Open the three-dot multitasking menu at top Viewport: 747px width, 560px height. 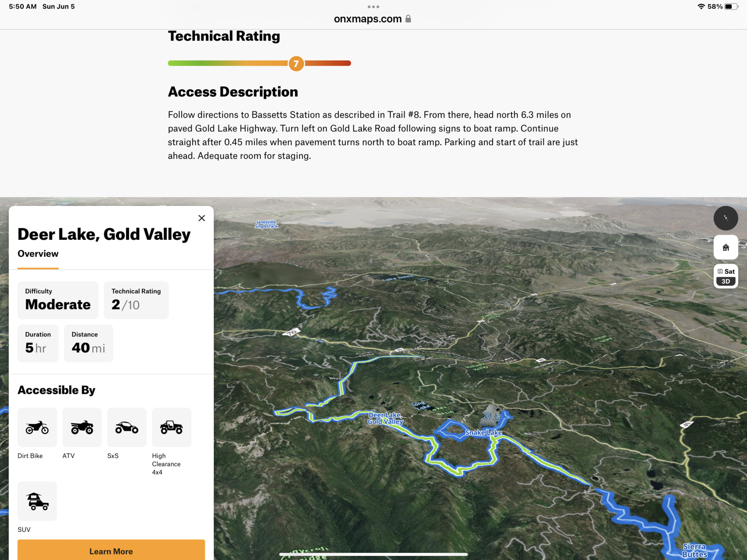click(x=373, y=7)
